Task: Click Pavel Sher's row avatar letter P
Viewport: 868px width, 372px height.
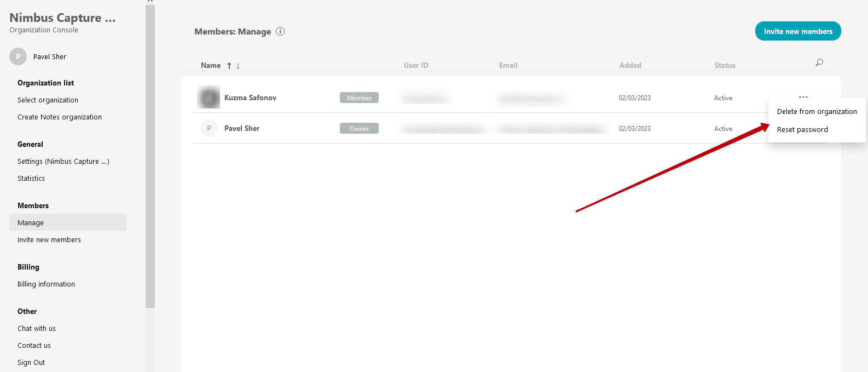Action: [209, 128]
